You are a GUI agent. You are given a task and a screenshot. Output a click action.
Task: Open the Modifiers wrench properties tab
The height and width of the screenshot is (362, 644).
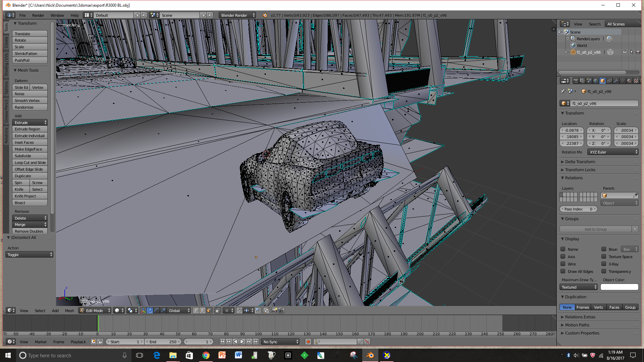(x=616, y=81)
